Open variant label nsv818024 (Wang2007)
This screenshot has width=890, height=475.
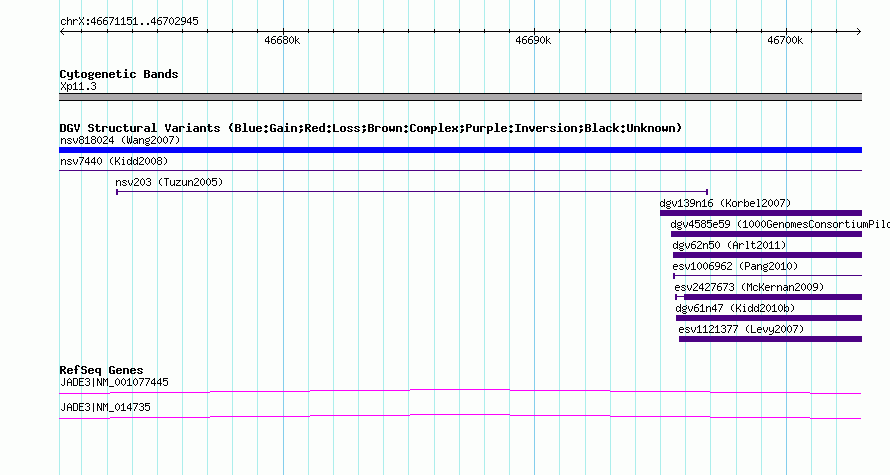pyautogui.click(x=120, y=140)
